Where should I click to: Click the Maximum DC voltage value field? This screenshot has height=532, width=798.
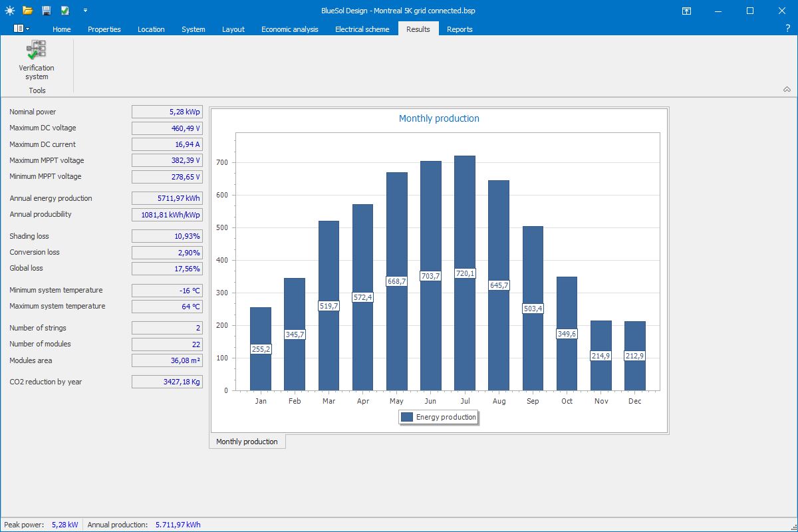[x=167, y=128]
